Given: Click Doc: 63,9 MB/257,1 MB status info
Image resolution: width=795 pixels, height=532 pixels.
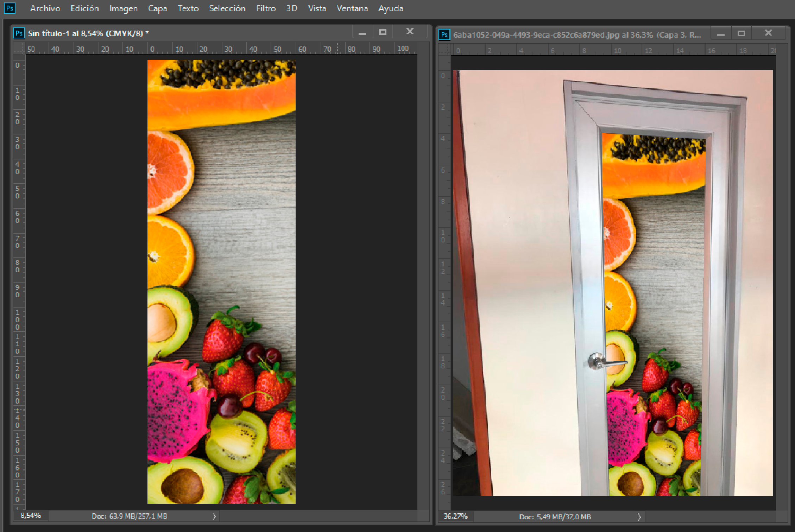Looking at the screenshot, I should coord(130,516).
